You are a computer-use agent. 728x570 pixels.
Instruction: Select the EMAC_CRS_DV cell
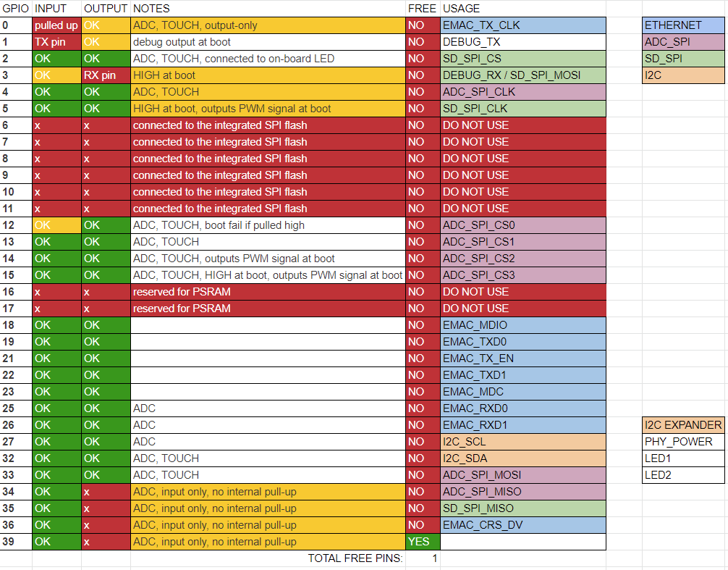pyautogui.click(x=522, y=525)
